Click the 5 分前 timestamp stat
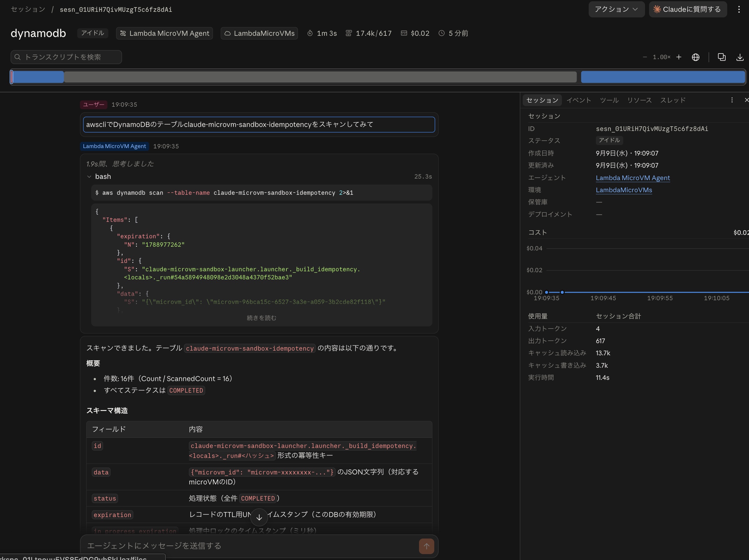This screenshot has height=560, width=749. pyautogui.click(x=453, y=33)
